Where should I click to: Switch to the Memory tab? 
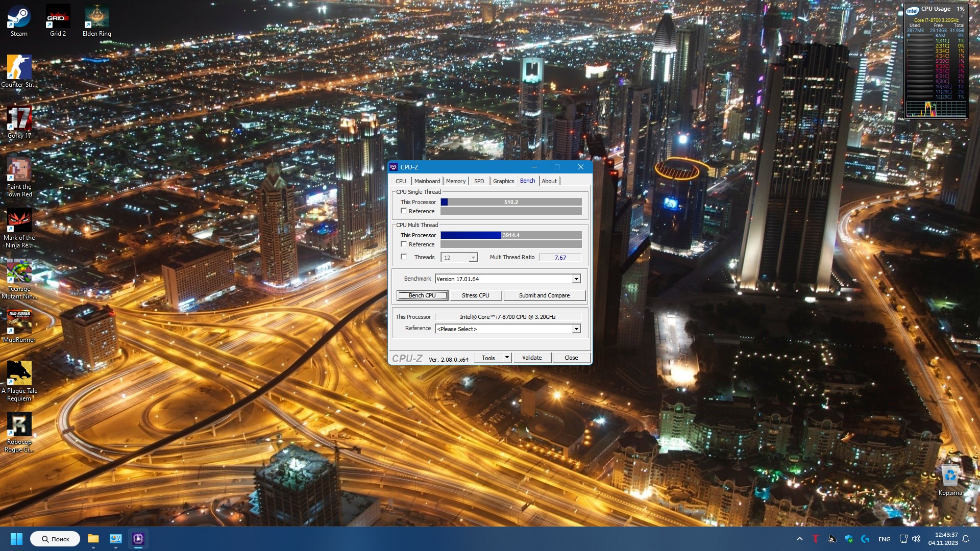tap(455, 181)
